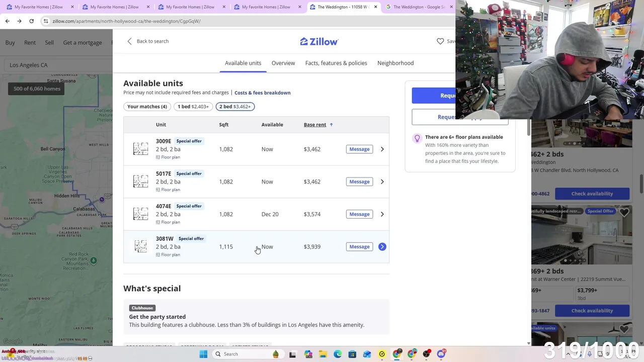644x362 pixels.
Task: Open Get a mortgage menu
Action: point(83,43)
